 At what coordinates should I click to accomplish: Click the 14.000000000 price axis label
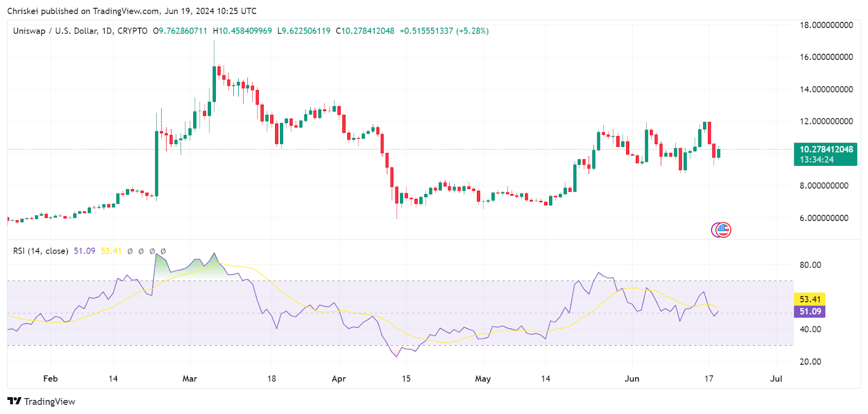click(826, 89)
